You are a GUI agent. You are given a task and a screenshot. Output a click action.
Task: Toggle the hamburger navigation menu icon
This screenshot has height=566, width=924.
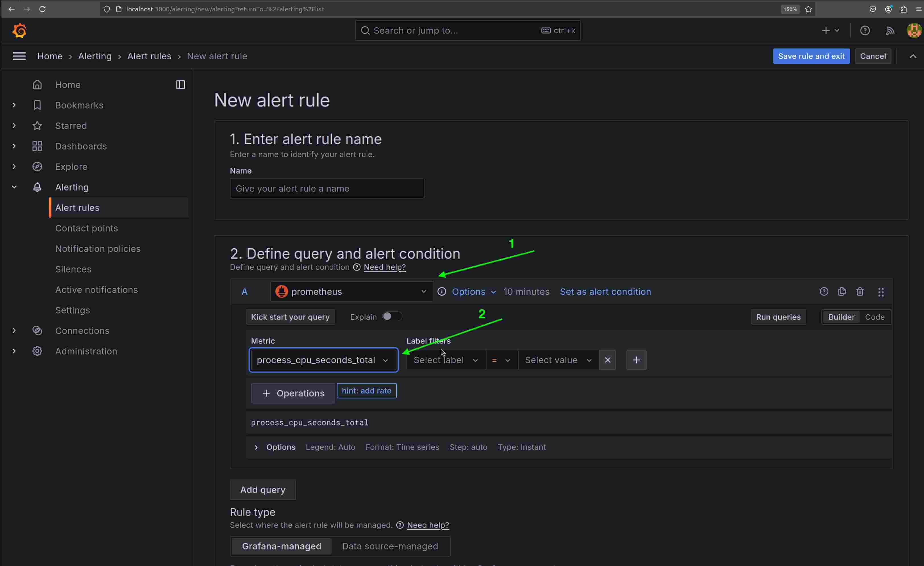click(x=19, y=56)
